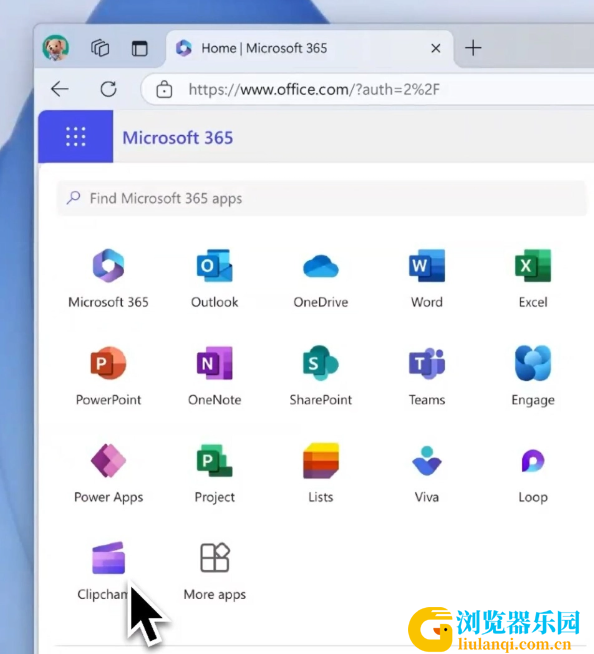Screen dimensions: 594x654
Task: Open the Loop app icon
Action: (533, 460)
